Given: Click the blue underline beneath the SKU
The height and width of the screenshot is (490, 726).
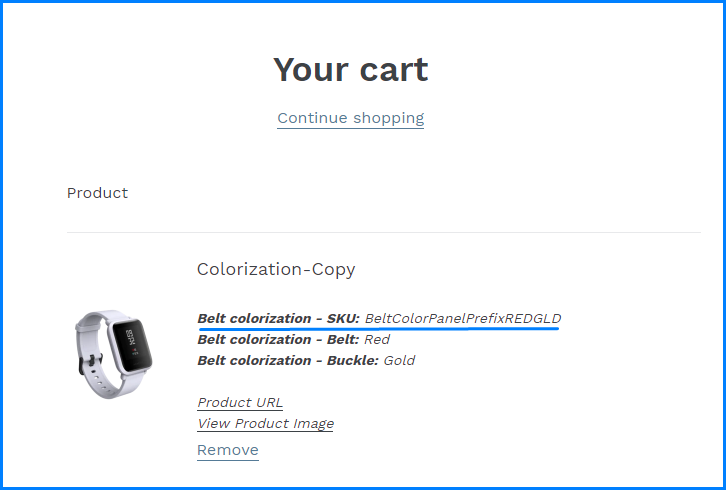Looking at the screenshot, I should tap(379, 328).
